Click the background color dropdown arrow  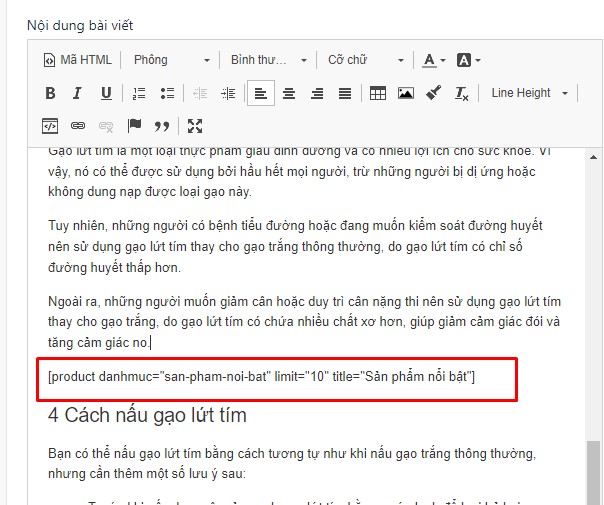478,60
